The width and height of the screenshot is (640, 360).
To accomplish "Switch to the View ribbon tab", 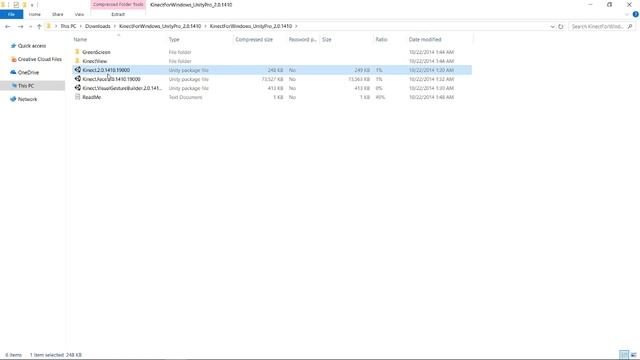I will pyautogui.click(x=79, y=14).
